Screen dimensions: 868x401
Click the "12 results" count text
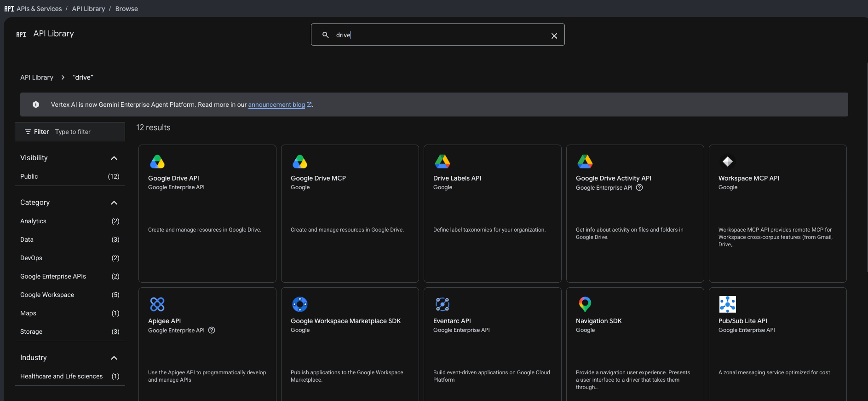coord(153,128)
